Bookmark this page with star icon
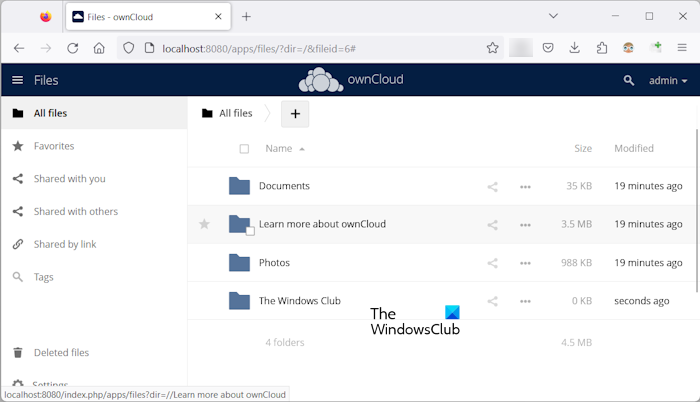 (492, 48)
